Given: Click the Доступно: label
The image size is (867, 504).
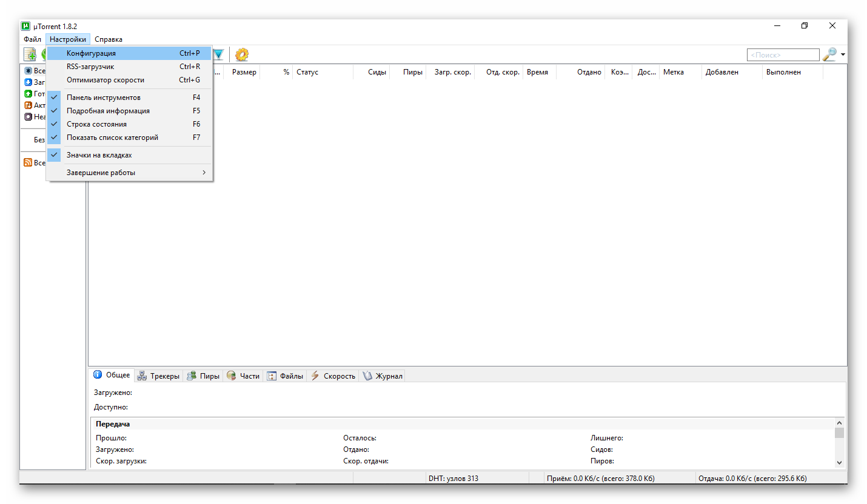Looking at the screenshot, I should (x=111, y=407).
